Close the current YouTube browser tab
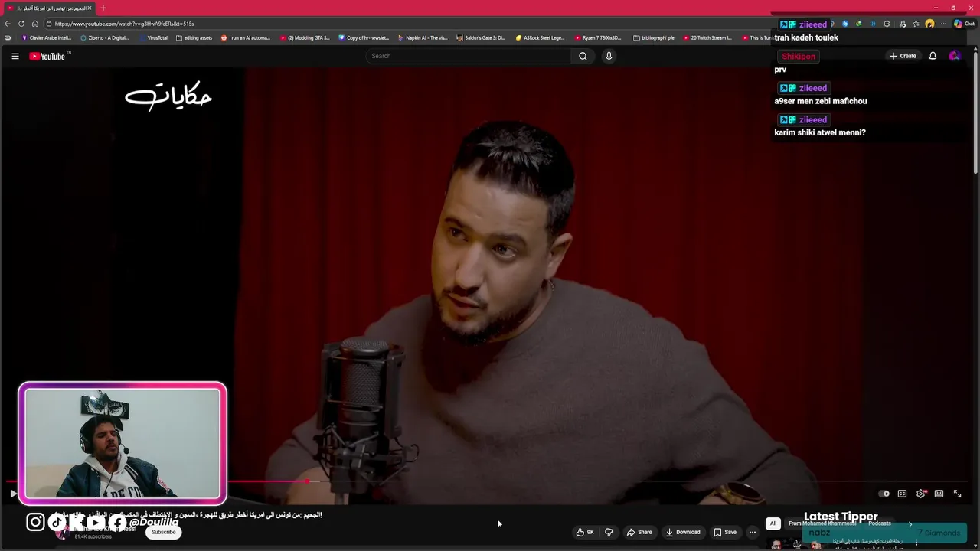 tap(90, 8)
